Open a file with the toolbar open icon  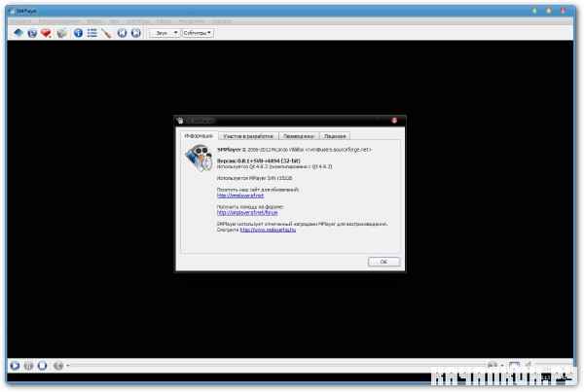tap(18, 33)
